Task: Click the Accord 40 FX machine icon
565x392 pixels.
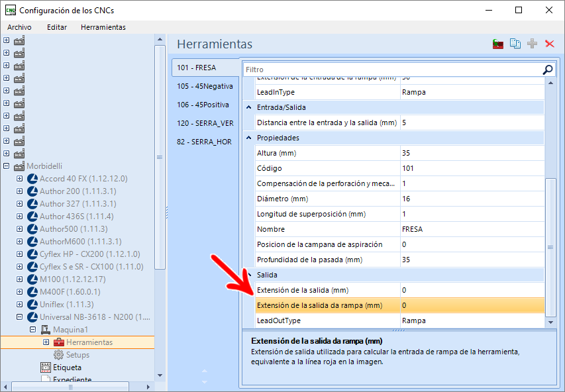Action: (32, 179)
